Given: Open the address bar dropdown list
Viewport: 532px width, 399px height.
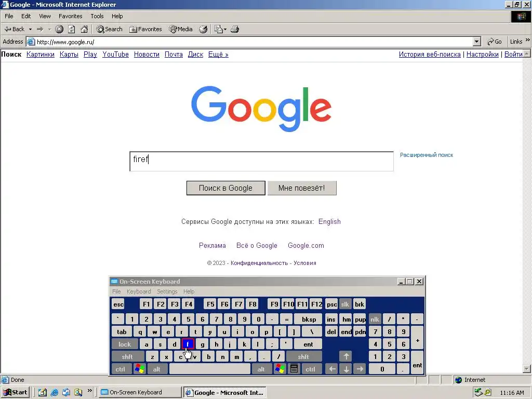Looking at the screenshot, I should pyautogui.click(x=477, y=42).
